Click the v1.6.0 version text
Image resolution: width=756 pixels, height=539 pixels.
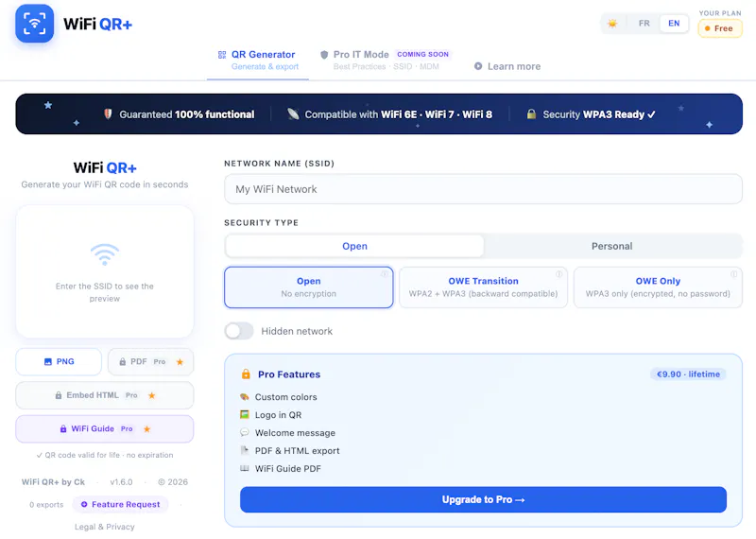pyautogui.click(x=121, y=481)
